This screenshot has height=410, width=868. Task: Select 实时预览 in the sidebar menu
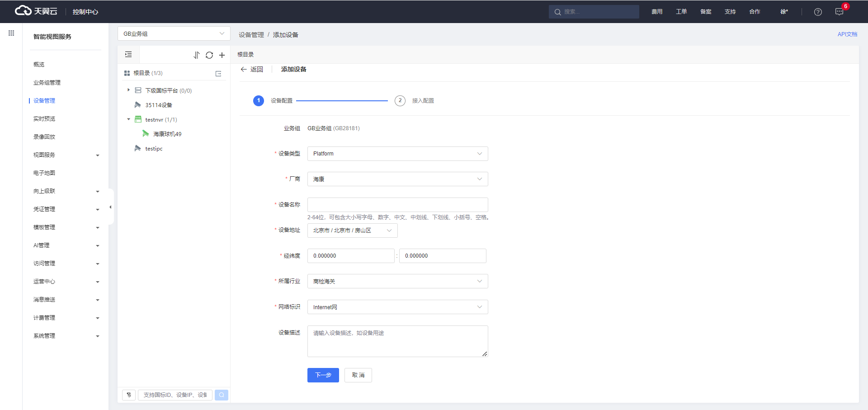[x=44, y=119]
